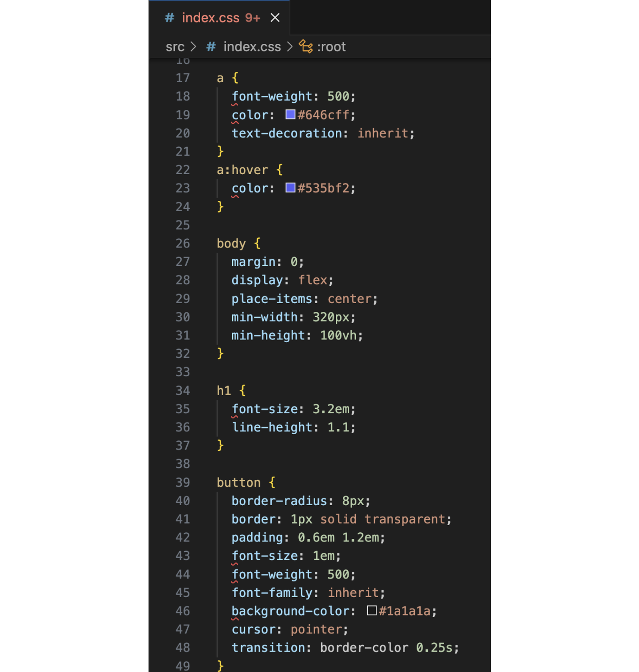This screenshot has height=672, width=639.
Task: Click the 'a:hover' selector
Action: [243, 170]
